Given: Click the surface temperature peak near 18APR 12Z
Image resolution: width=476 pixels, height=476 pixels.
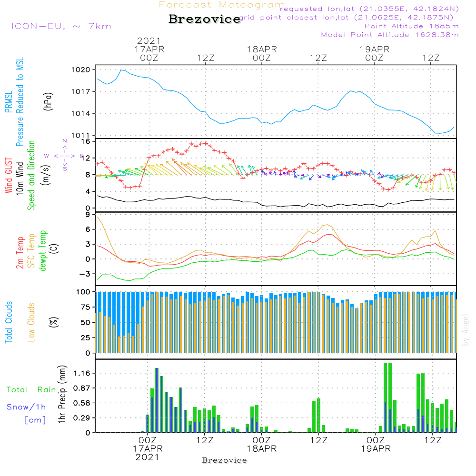Looking at the screenshot, I should [x=327, y=225].
